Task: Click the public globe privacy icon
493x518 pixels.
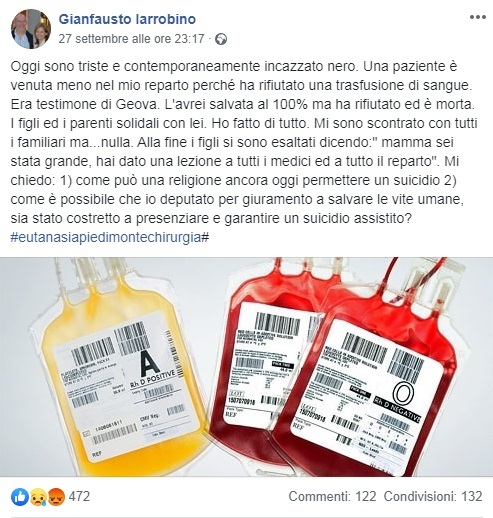Action: click(x=221, y=39)
